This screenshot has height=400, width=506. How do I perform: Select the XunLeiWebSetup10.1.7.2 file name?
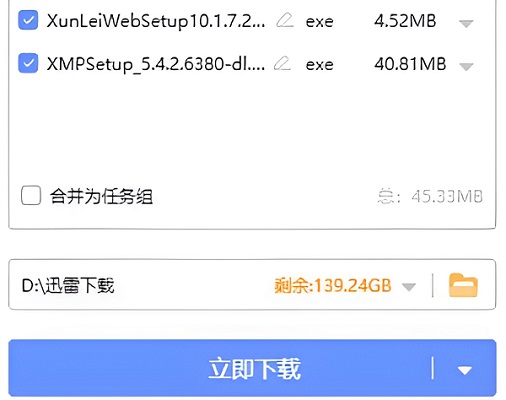pyautogui.click(x=156, y=21)
